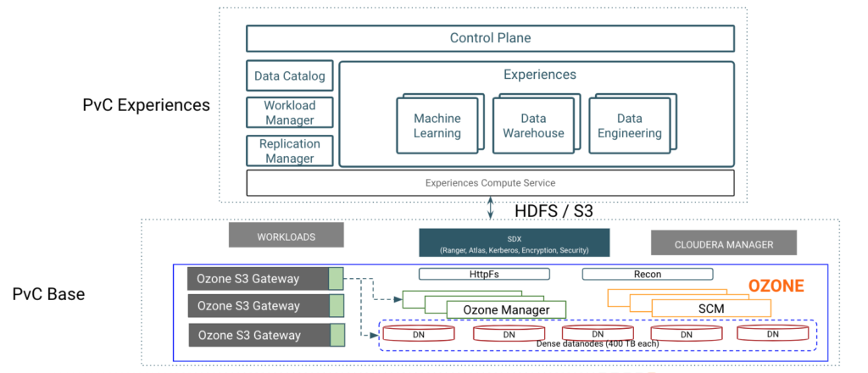This screenshot has width=868, height=373.
Task: Click the Experiences Compute Service bar
Action: click(x=490, y=182)
